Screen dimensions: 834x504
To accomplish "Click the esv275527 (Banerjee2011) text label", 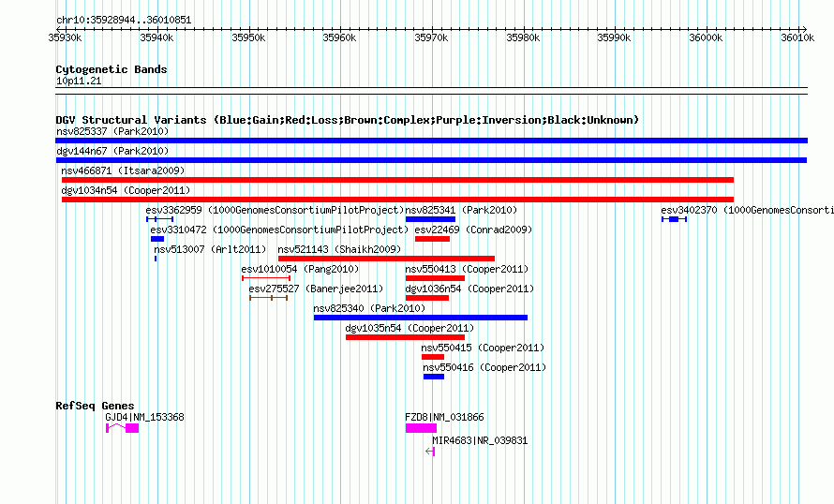I will coord(316,289).
